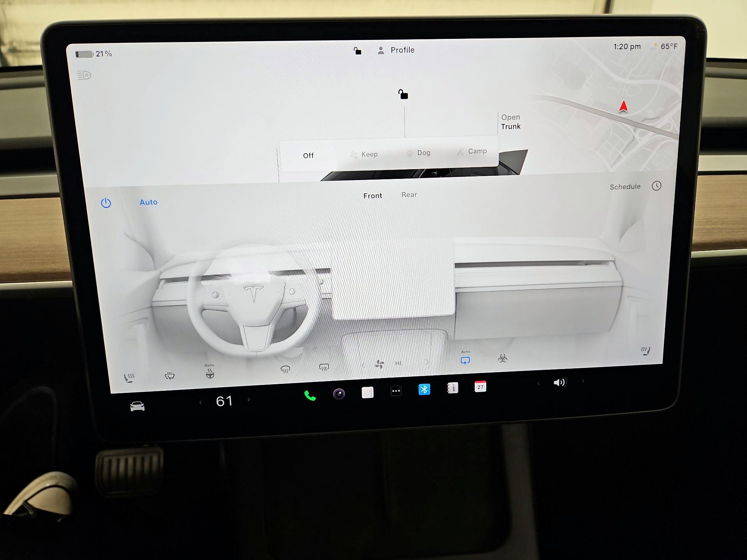Open the Schedule clock icon

coord(657,185)
